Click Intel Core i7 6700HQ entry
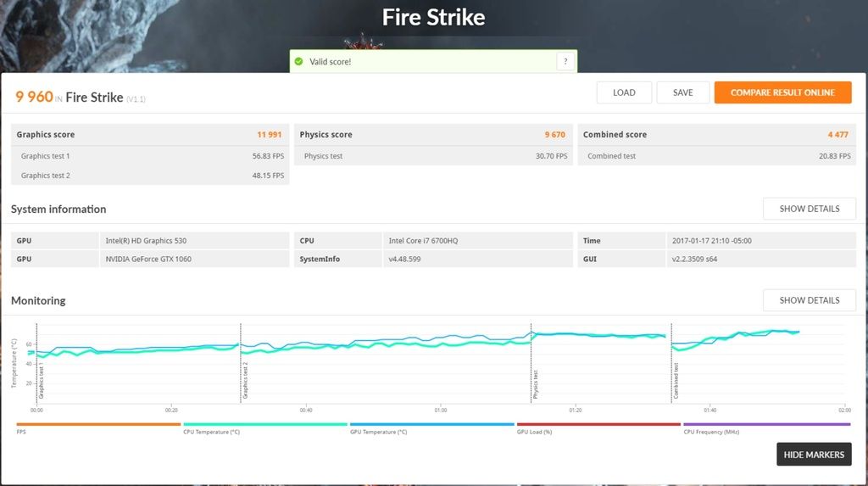The height and width of the screenshot is (486, 868). click(x=423, y=241)
